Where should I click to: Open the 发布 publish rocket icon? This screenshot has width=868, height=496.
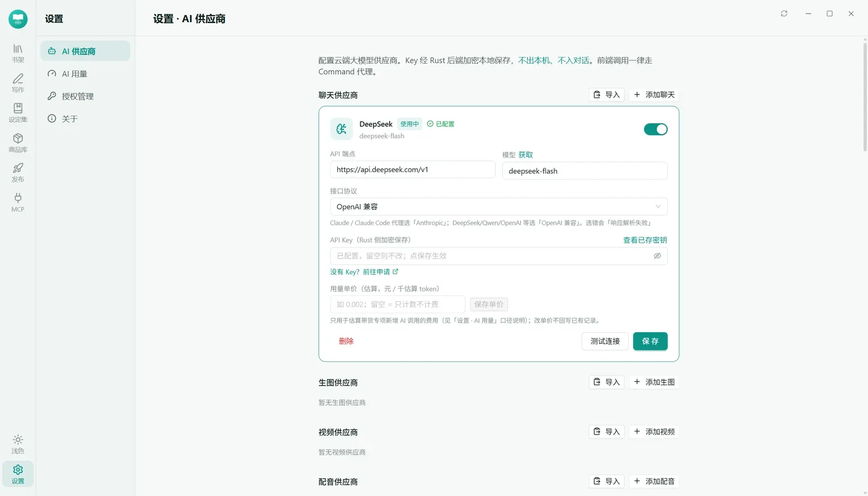click(x=18, y=173)
